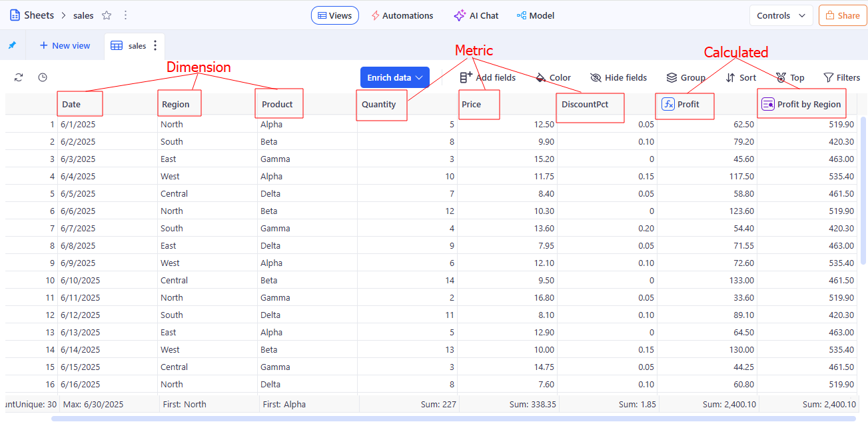Expand the Controls dropdown
Image resolution: width=868 pixels, height=428 pixels.
(x=781, y=15)
